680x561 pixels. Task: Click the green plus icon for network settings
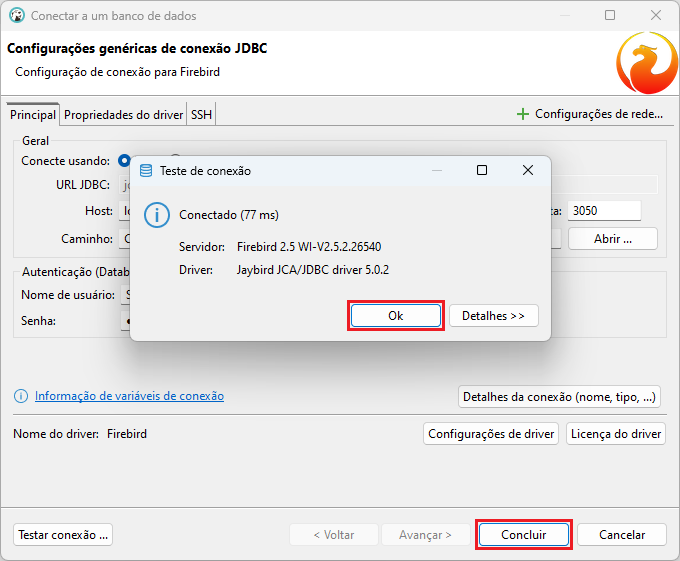click(x=523, y=114)
